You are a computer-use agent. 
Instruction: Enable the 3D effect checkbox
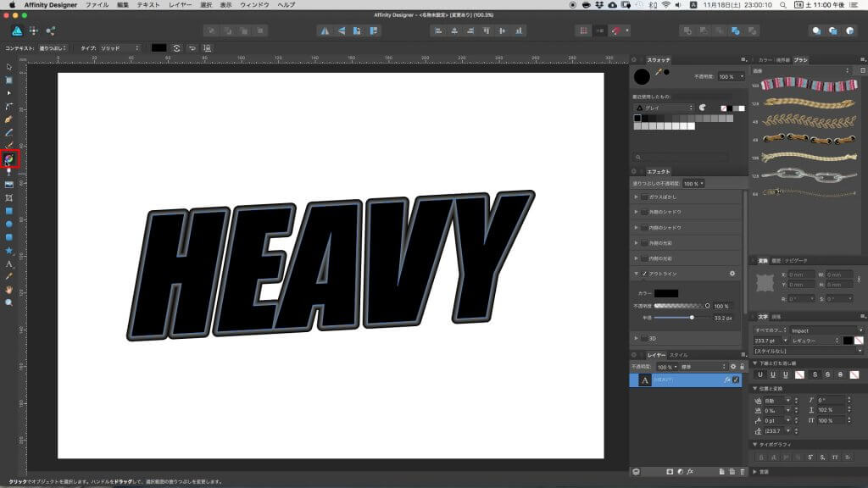point(644,338)
